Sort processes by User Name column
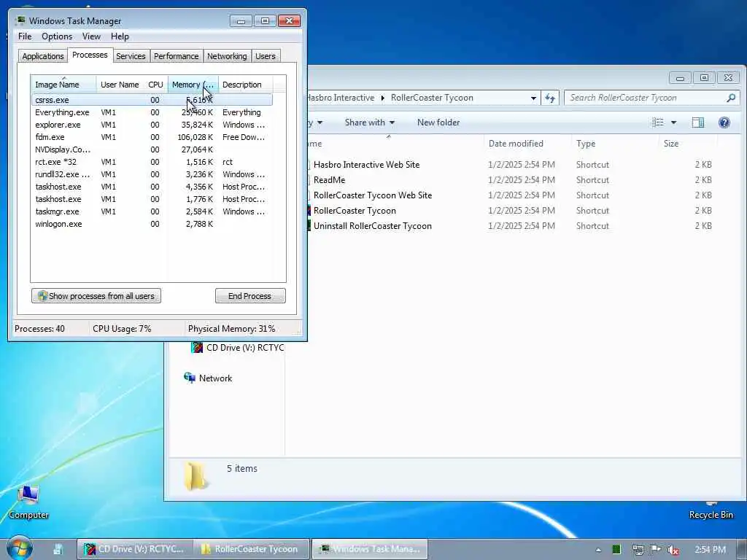 (120, 85)
